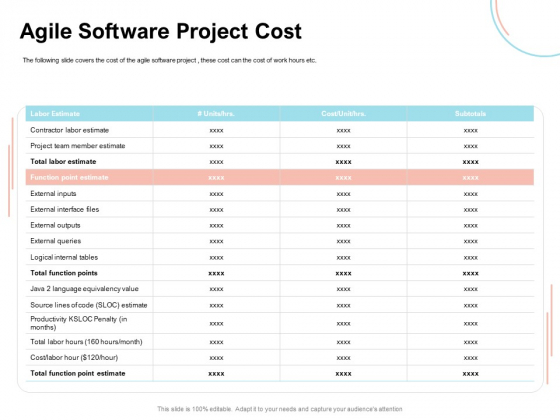The height and width of the screenshot is (420, 560).
Task: Select Cost/Unit value for External inputs
Action: point(344,194)
